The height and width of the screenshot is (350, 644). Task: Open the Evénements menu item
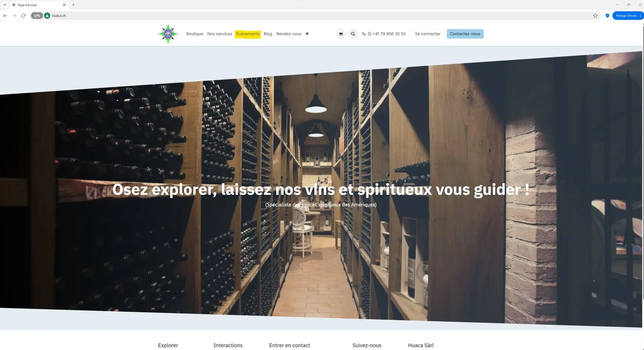[248, 34]
